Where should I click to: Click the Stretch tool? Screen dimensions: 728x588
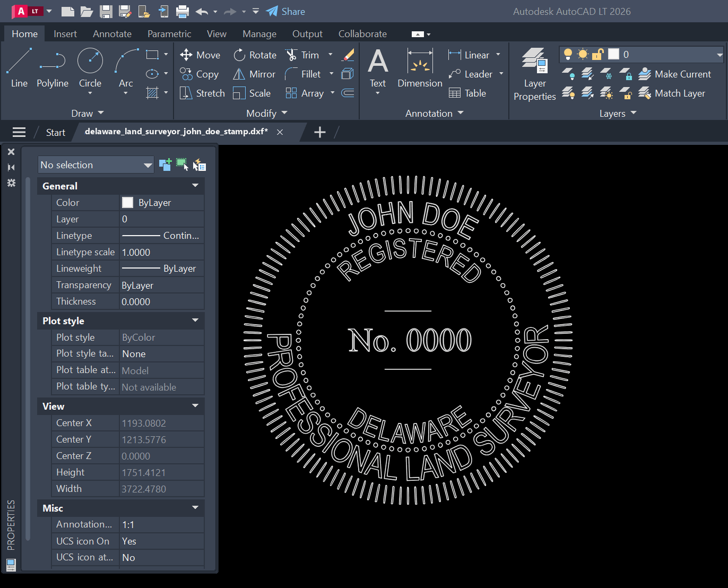(202, 93)
